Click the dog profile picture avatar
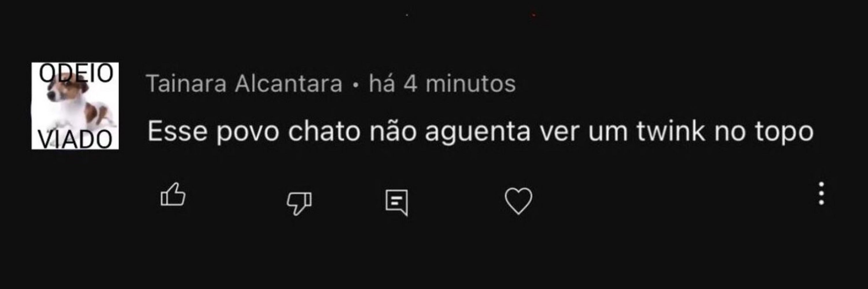 [x=75, y=106]
